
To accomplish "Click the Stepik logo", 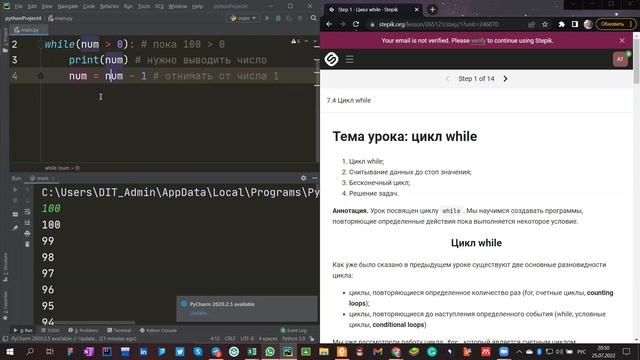I will click(x=331, y=59).
